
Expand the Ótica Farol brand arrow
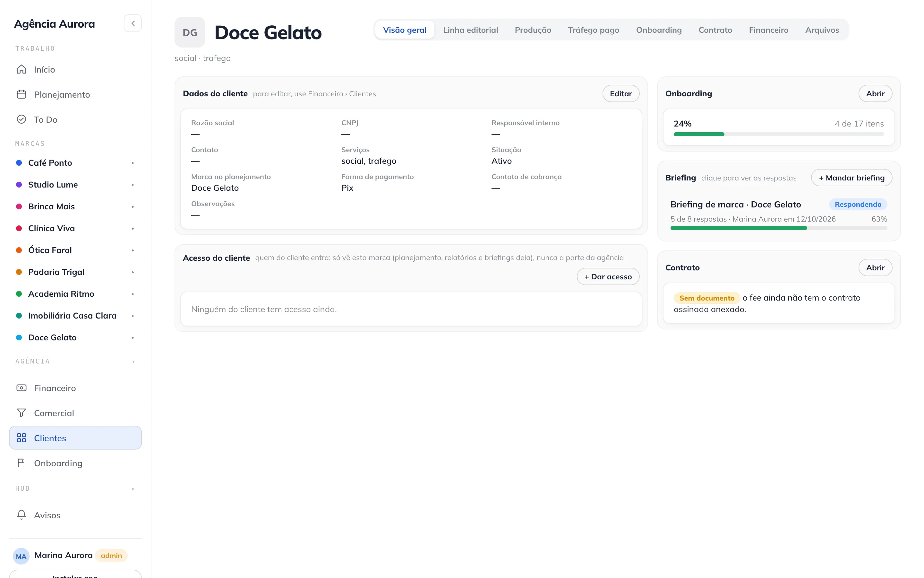pyautogui.click(x=133, y=250)
